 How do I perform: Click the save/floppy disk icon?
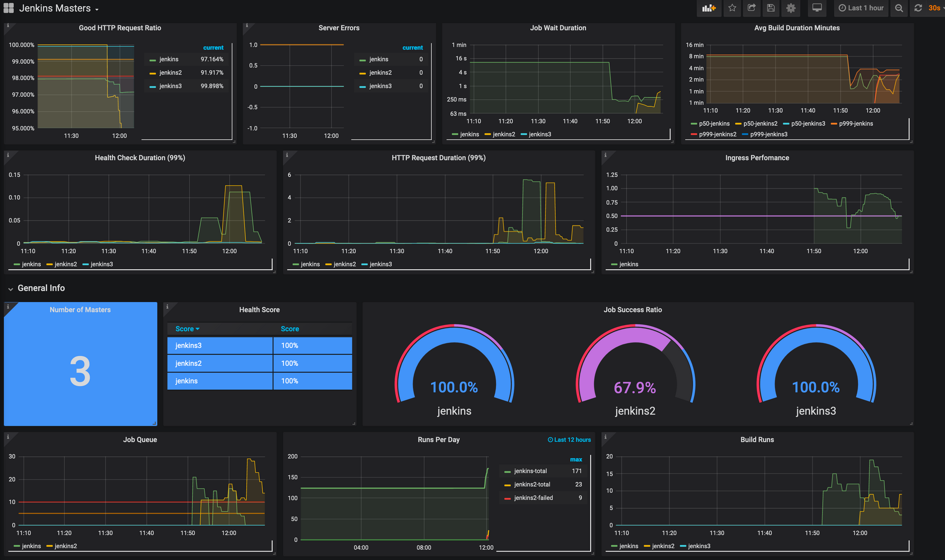771,9
